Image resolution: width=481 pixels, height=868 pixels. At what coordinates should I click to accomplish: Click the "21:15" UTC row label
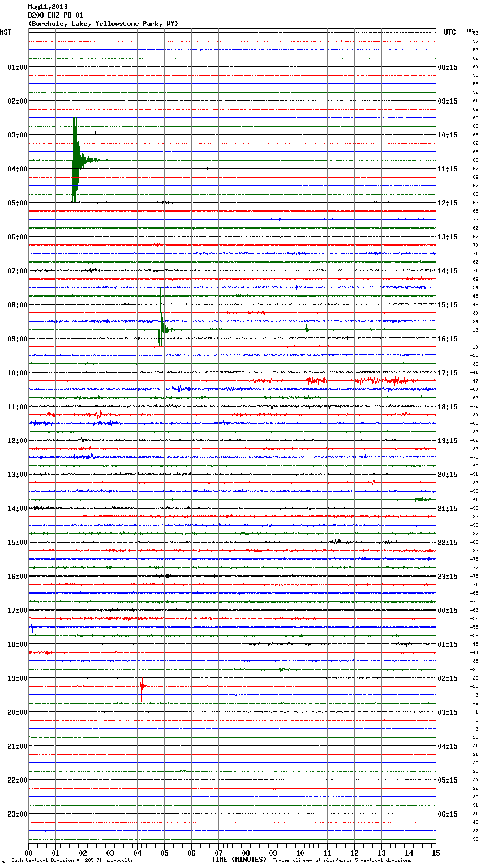448,509
